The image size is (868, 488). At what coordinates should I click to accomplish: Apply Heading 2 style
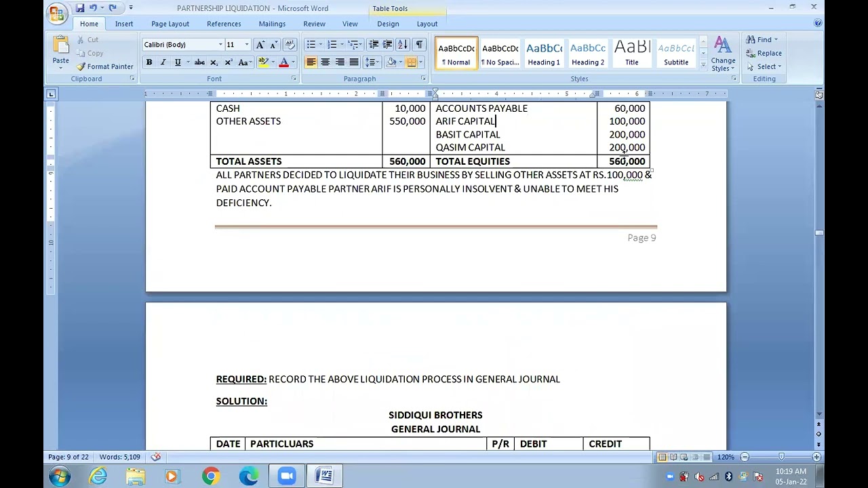[588, 54]
